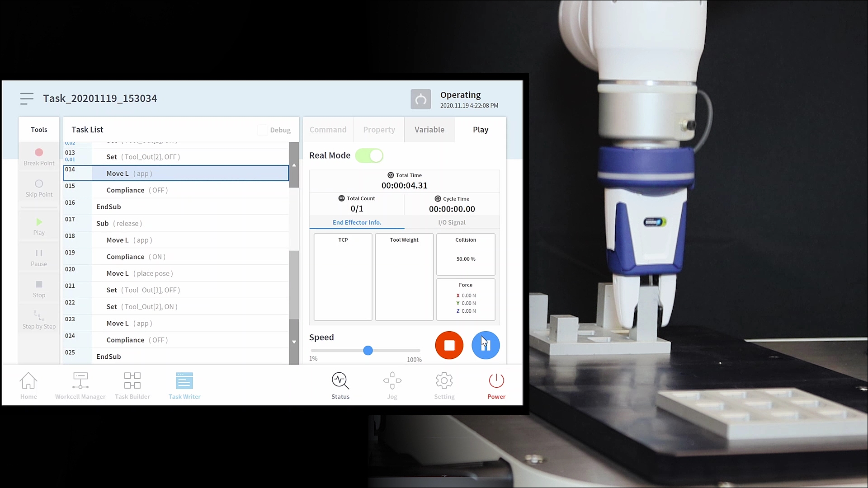868x488 pixels.
Task: Click the Speed slider handle
Action: 368,351
